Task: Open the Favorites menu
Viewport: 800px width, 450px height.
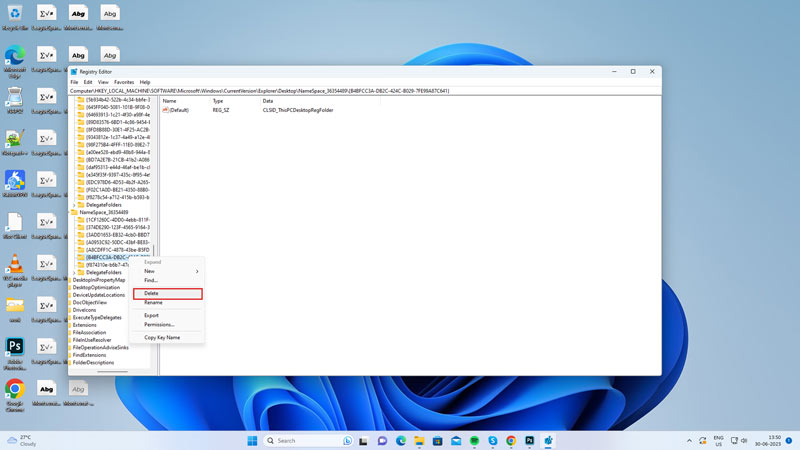Action: click(124, 82)
